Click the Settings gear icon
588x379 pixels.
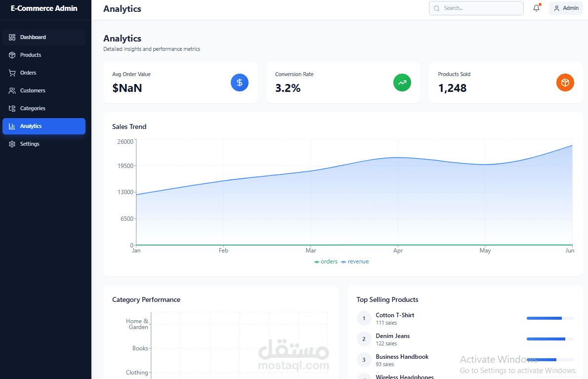tap(12, 144)
